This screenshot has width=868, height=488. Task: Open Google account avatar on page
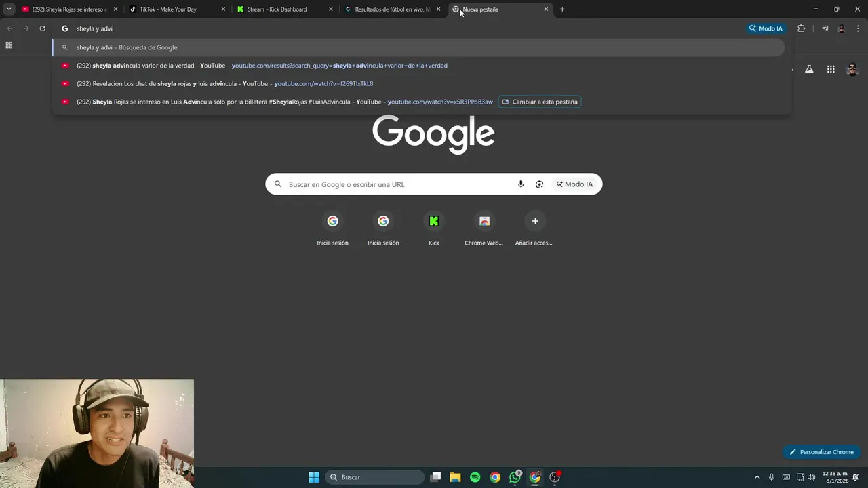pyautogui.click(x=852, y=69)
